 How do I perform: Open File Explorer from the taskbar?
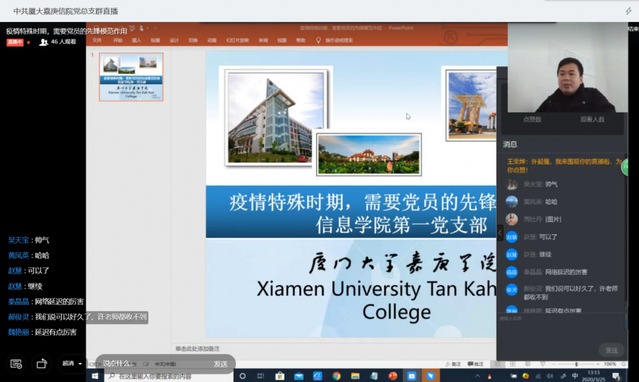(355, 376)
